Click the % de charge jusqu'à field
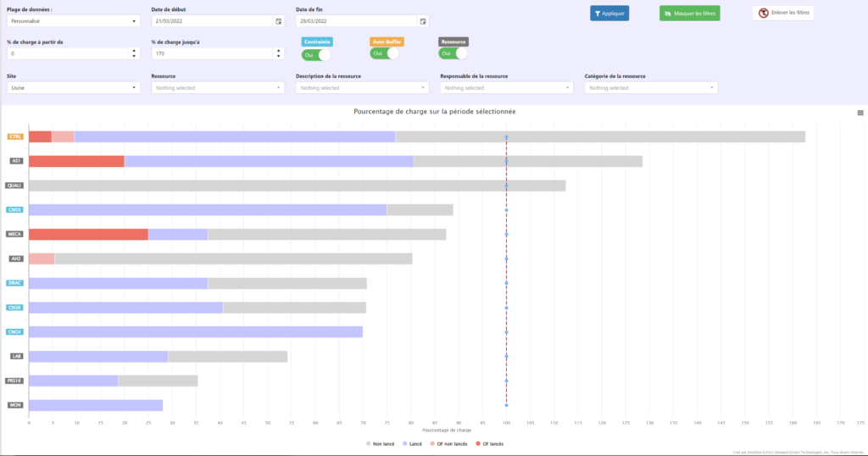The height and width of the screenshot is (456, 868). coord(212,53)
